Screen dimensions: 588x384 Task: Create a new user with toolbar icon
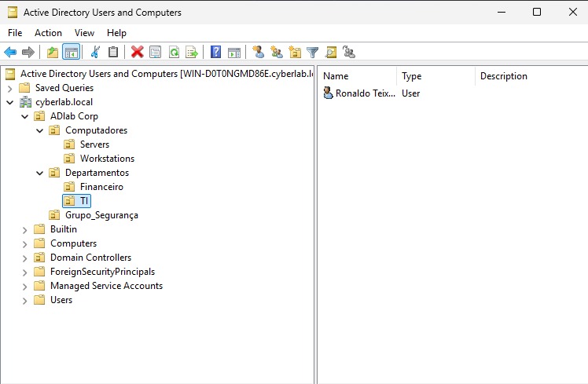pos(258,52)
